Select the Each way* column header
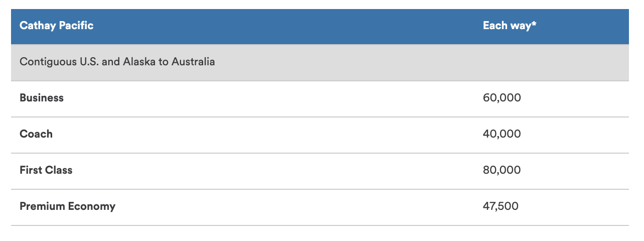The height and width of the screenshot is (241, 644). [x=510, y=26]
